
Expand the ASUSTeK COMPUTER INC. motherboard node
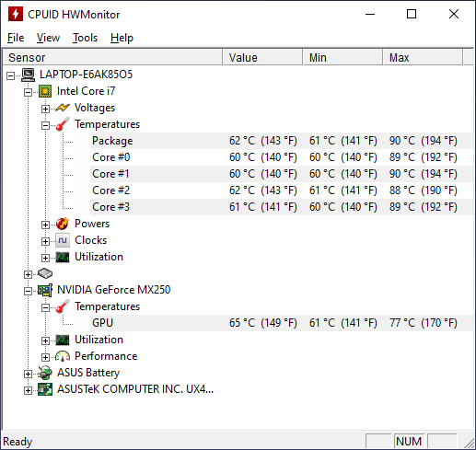28,390
